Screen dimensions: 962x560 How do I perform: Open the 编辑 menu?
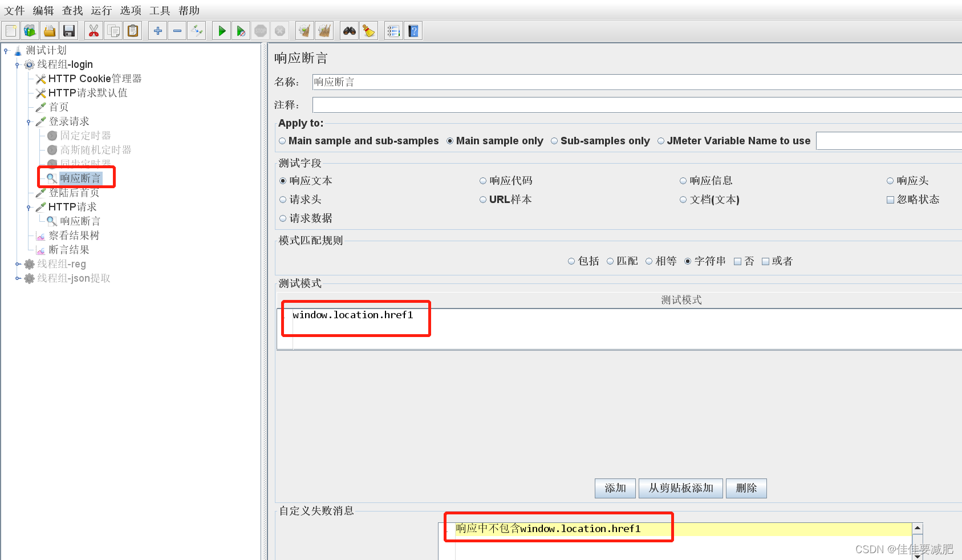click(x=43, y=10)
